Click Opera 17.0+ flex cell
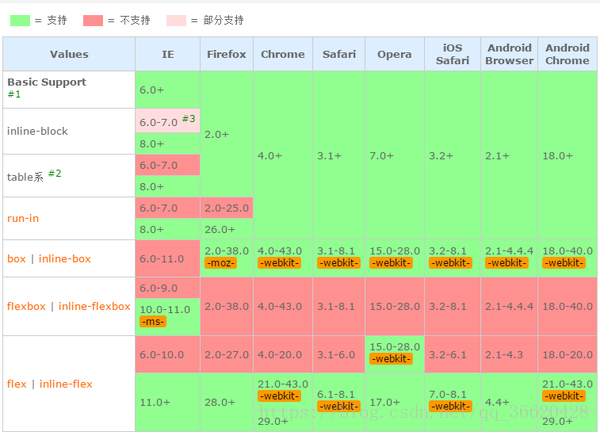Screen dimensions: 600x432 coord(395,403)
